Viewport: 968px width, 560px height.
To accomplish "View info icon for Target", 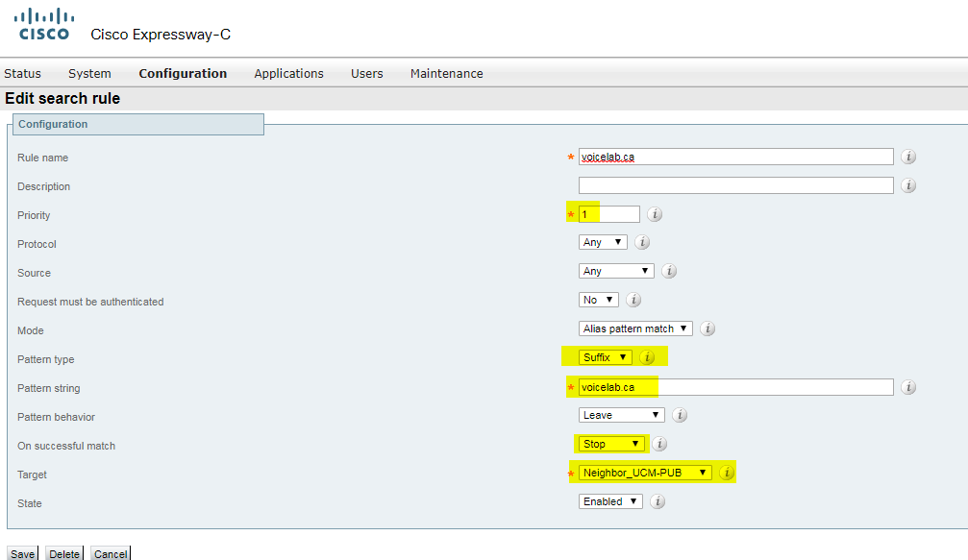I will click(x=727, y=473).
